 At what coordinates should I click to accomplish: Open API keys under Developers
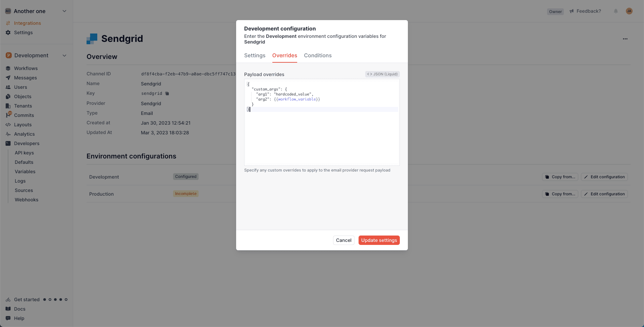tap(24, 153)
